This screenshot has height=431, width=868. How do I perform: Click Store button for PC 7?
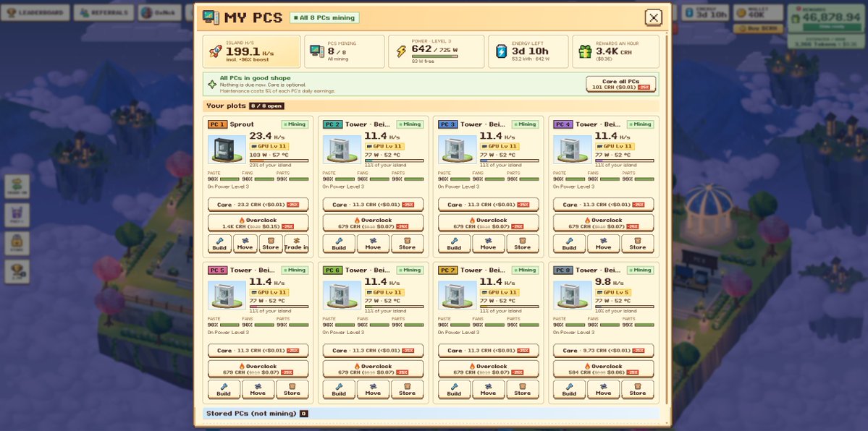click(x=522, y=390)
